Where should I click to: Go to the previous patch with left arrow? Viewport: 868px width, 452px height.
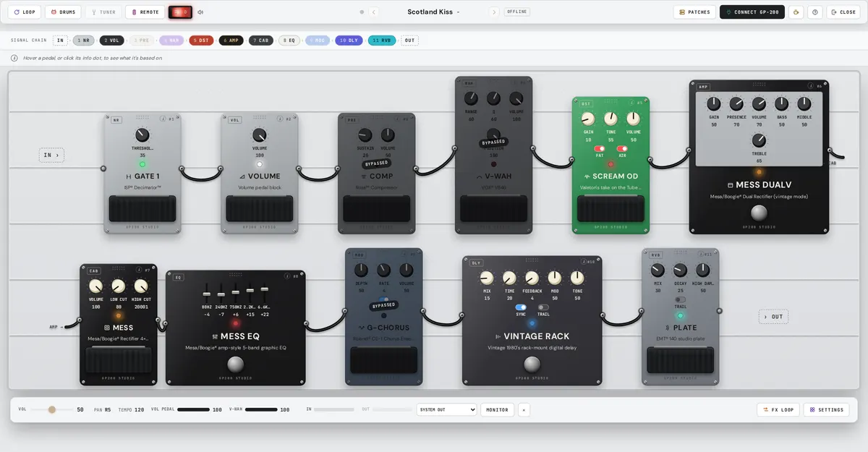point(374,12)
